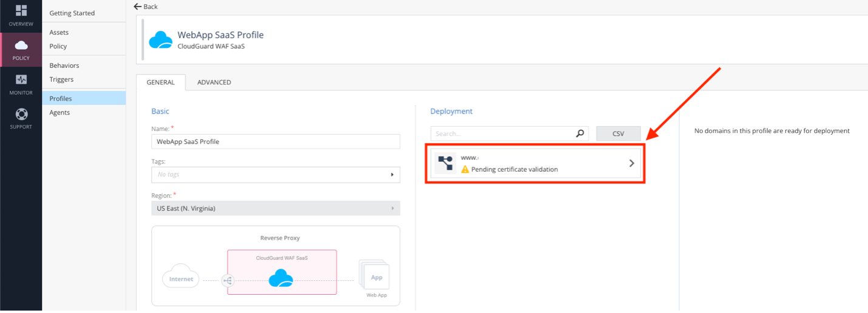
Task: Open Behaviors in sidebar
Action: pyautogui.click(x=64, y=66)
